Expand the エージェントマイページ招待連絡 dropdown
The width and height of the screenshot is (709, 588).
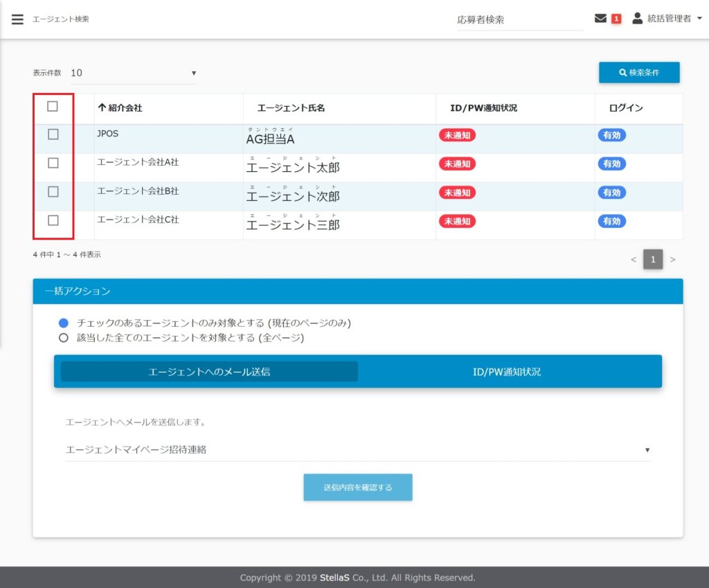357,450
